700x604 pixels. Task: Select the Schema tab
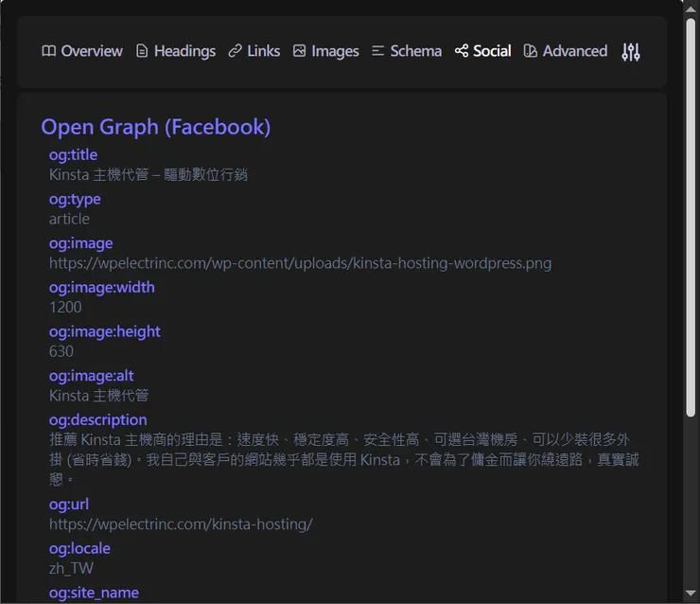click(407, 51)
